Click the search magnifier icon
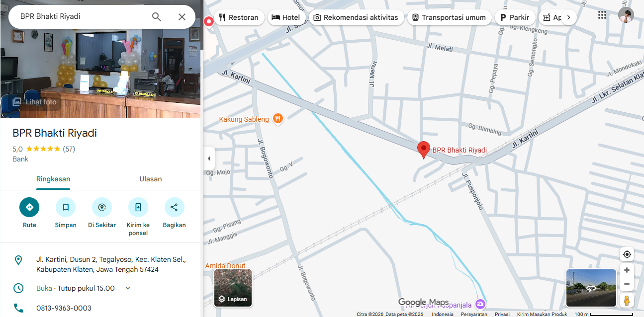This screenshot has width=644, height=317. (x=157, y=17)
